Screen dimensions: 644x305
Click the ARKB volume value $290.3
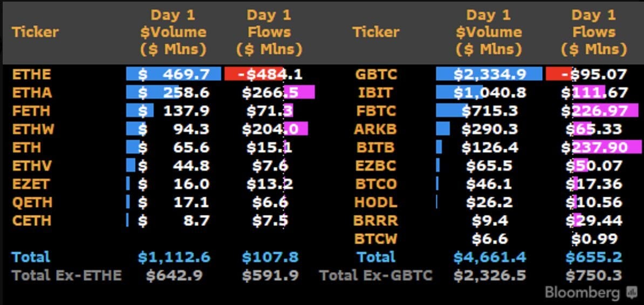click(490, 129)
